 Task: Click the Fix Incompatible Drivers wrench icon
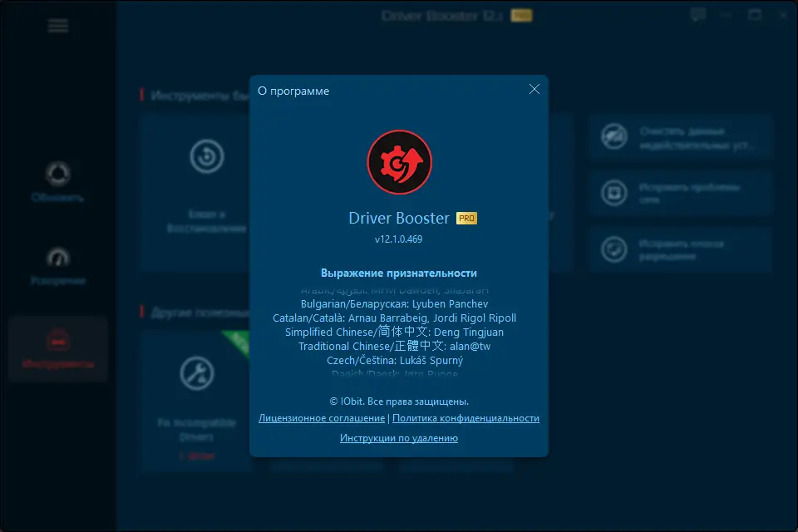coord(197,373)
